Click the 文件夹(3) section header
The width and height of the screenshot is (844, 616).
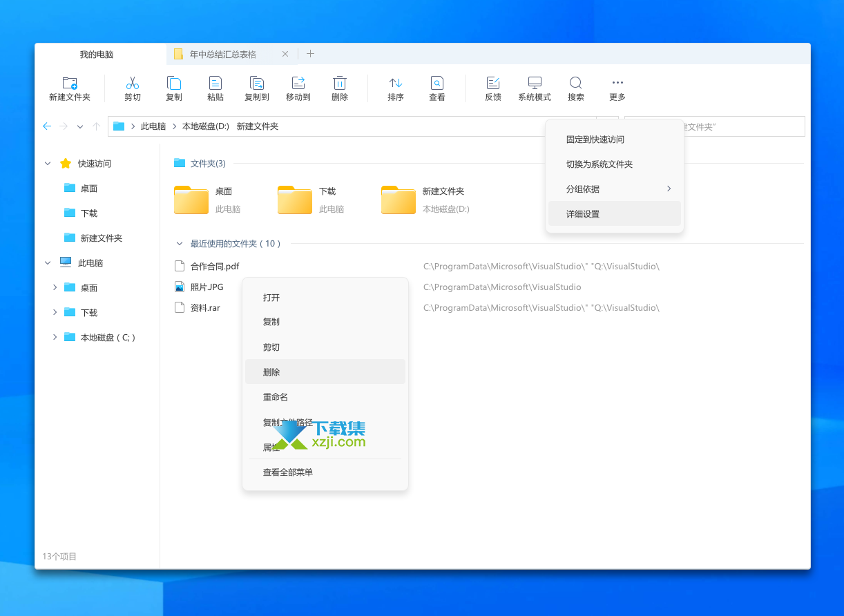[x=208, y=164]
